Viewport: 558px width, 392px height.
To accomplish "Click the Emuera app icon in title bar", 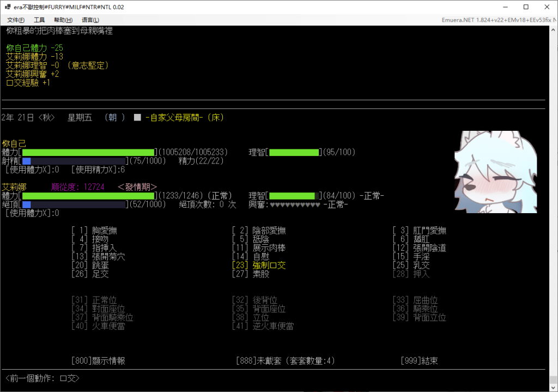I will [8, 7].
